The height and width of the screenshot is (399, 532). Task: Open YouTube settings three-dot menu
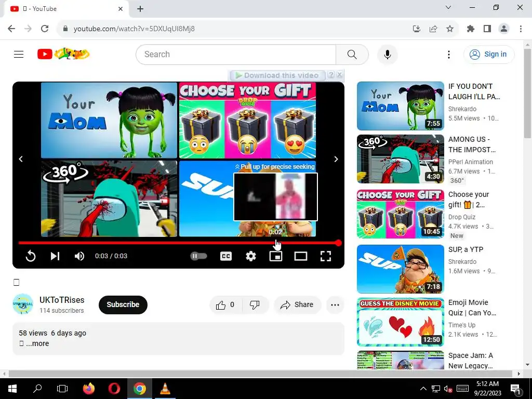pyautogui.click(x=448, y=54)
